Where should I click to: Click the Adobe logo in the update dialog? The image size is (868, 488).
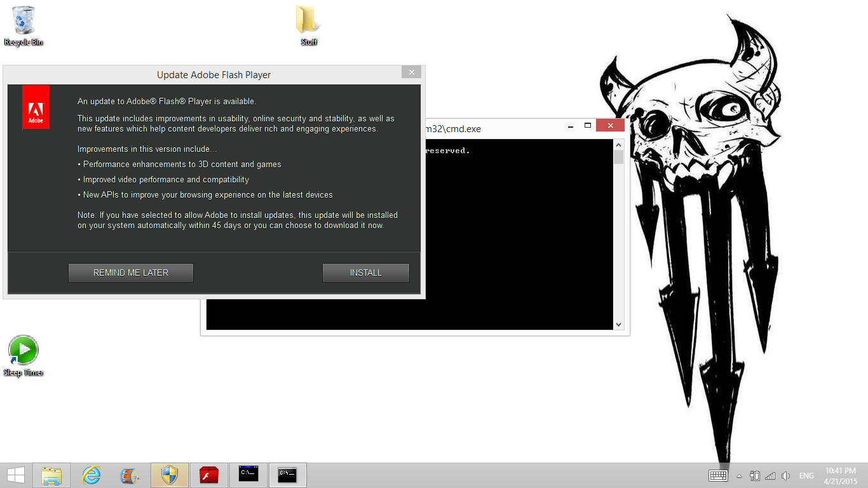pyautogui.click(x=36, y=107)
